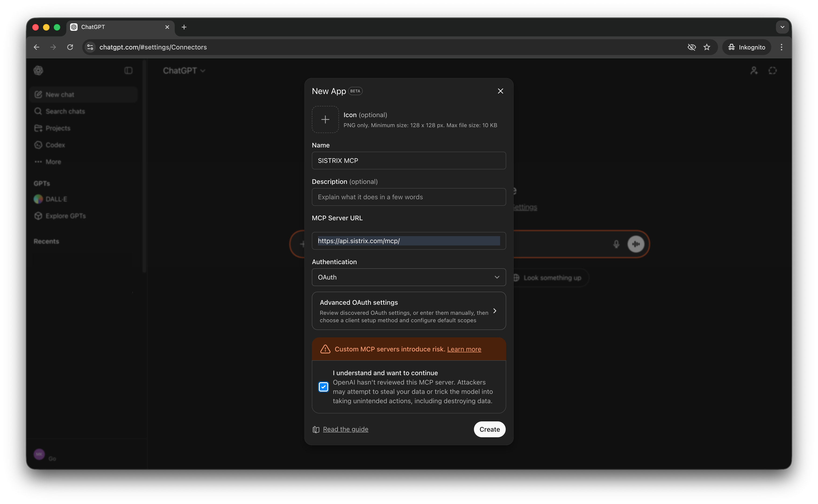Open the tab search dropdown arrow

tap(782, 27)
